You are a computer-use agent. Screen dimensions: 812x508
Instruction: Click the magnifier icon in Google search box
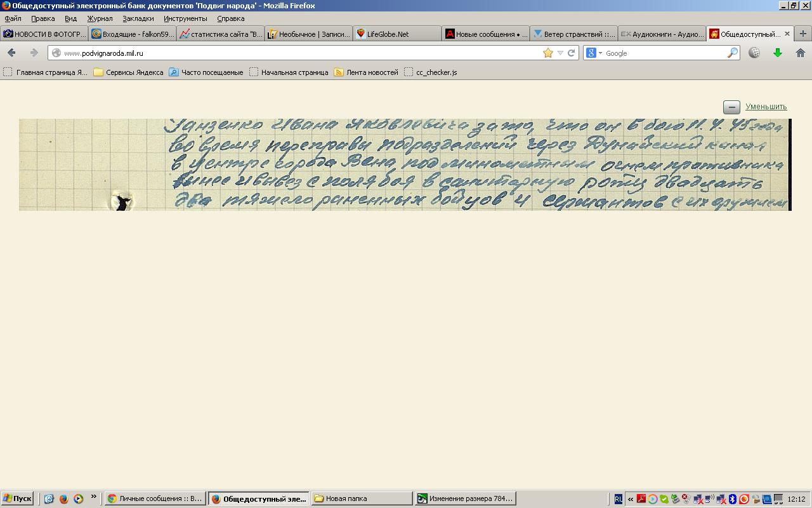pyautogui.click(x=732, y=53)
